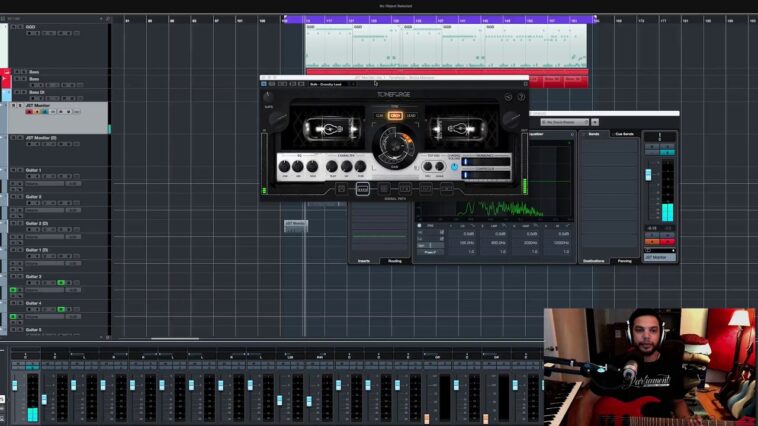The width and height of the screenshot is (758, 426).
Task: Mute the JST Monitor track
Action: [14, 105]
